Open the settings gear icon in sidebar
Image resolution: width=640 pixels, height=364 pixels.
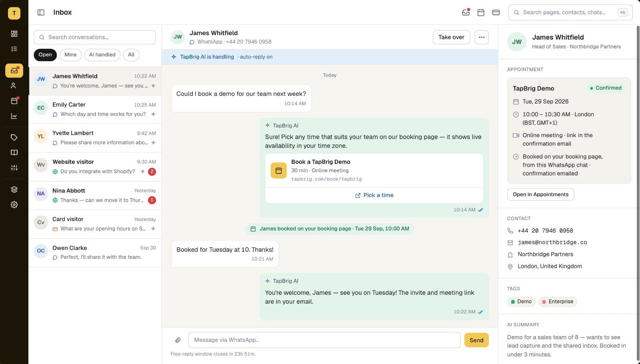(14, 205)
